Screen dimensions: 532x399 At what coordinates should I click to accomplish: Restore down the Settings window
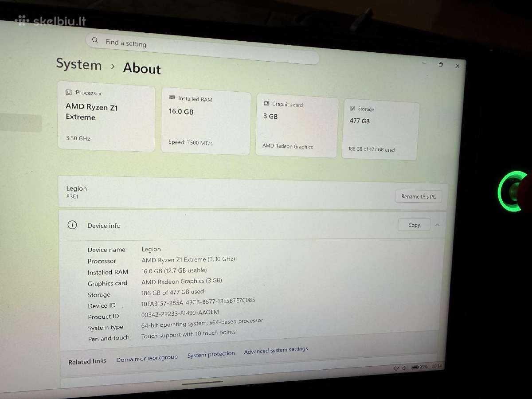(x=441, y=65)
